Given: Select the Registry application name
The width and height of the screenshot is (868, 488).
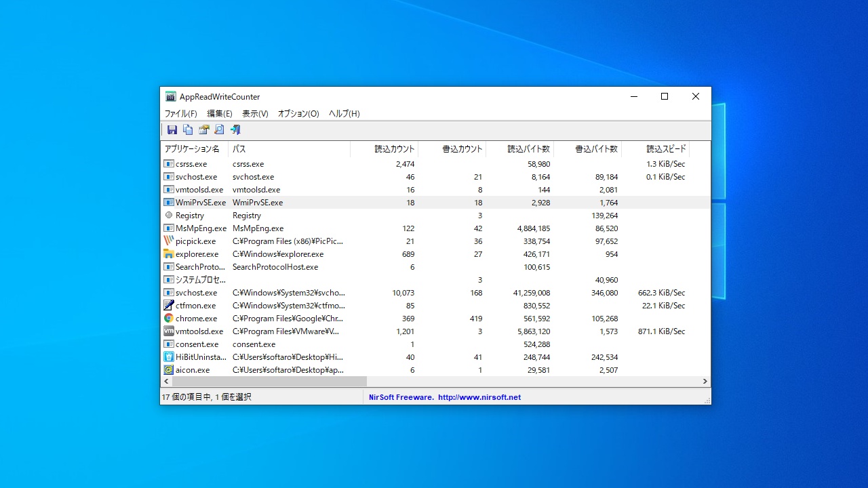Looking at the screenshot, I should [x=190, y=216].
